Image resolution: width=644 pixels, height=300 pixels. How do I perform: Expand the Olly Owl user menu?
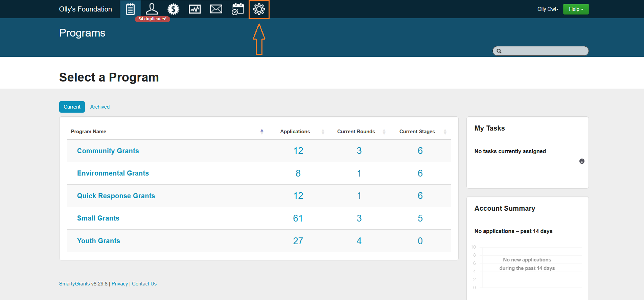pos(548,9)
